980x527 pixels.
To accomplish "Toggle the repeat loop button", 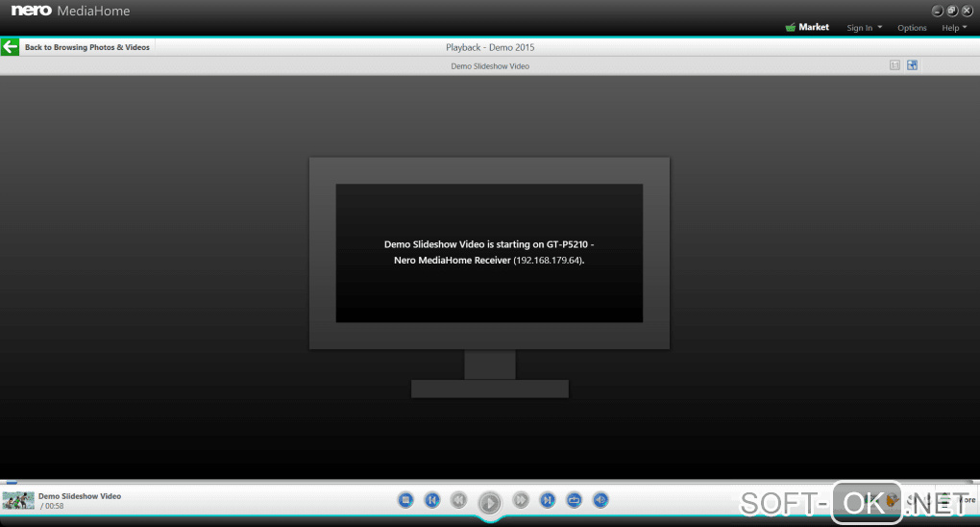I will [x=574, y=500].
